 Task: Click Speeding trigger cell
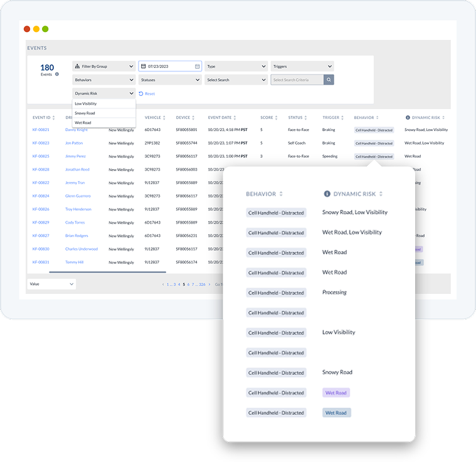pyautogui.click(x=330, y=157)
